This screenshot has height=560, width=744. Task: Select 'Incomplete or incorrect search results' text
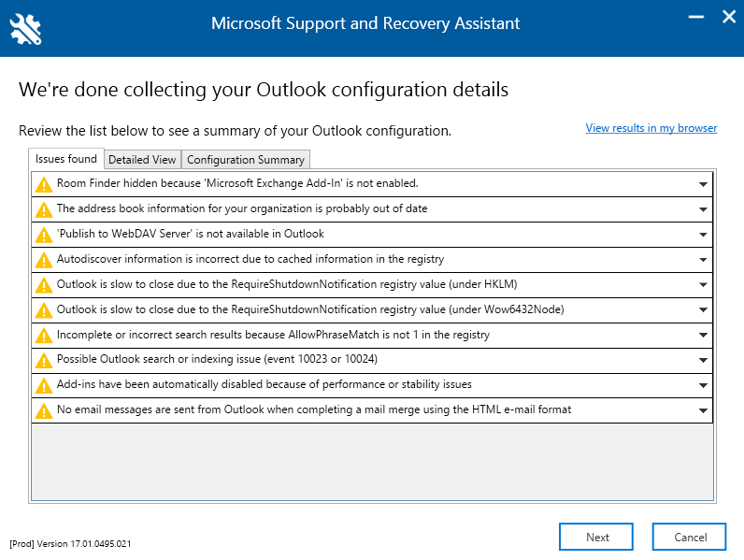273,335
